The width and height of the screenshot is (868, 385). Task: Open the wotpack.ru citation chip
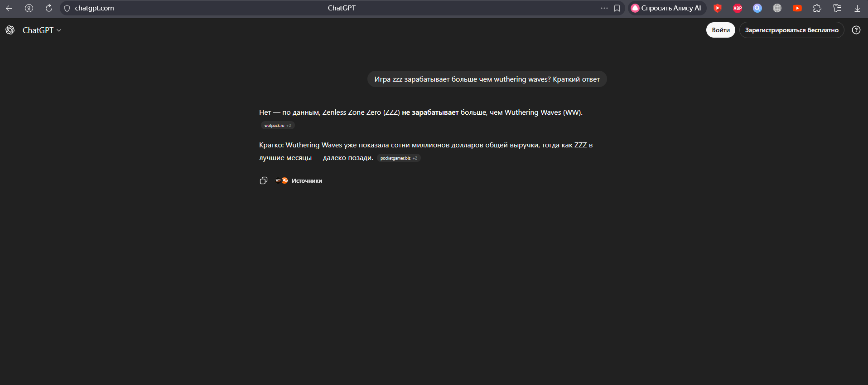[x=278, y=126]
